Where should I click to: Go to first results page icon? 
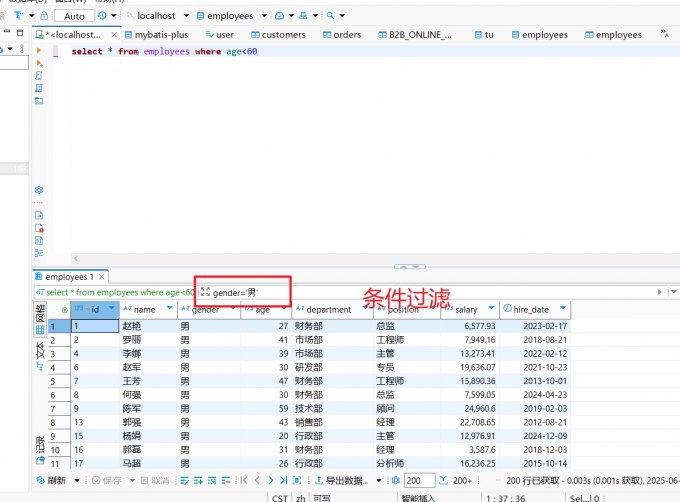pos(244,480)
